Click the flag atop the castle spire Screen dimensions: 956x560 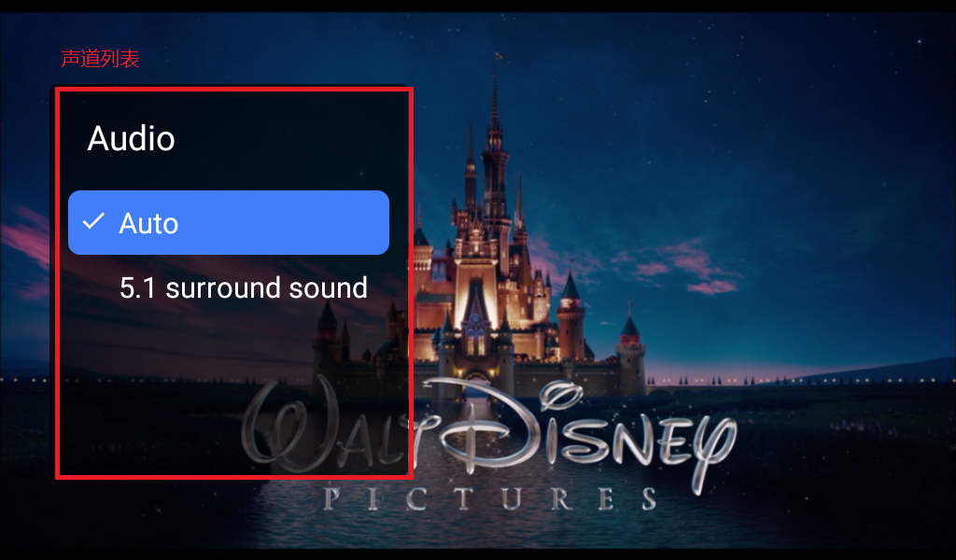click(499, 56)
